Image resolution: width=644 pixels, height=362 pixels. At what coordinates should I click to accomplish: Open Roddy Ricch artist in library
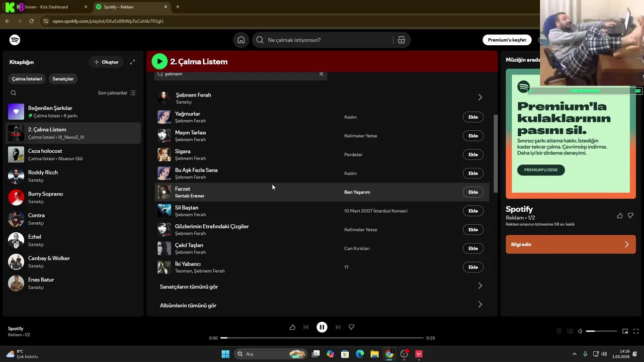[x=73, y=176]
